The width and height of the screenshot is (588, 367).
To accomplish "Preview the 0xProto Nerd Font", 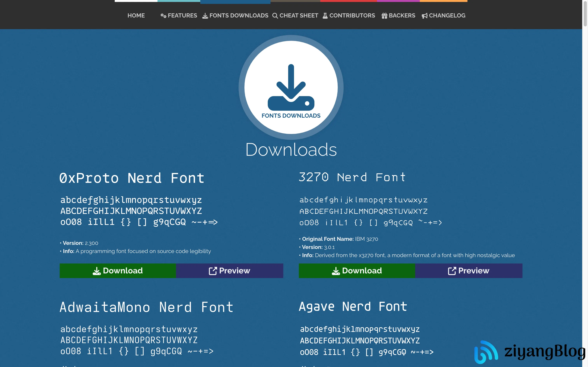I will coord(229,271).
